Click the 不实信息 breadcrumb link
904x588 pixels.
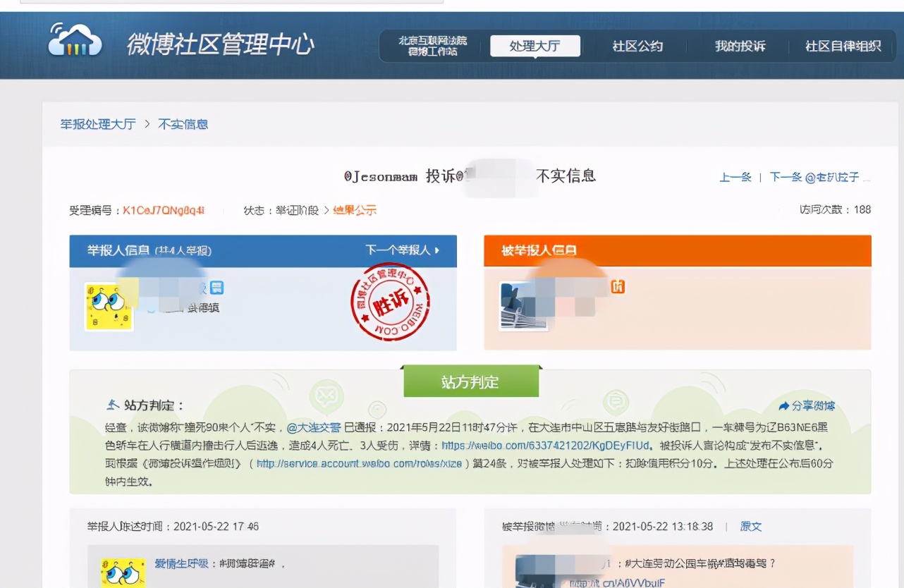183,124
